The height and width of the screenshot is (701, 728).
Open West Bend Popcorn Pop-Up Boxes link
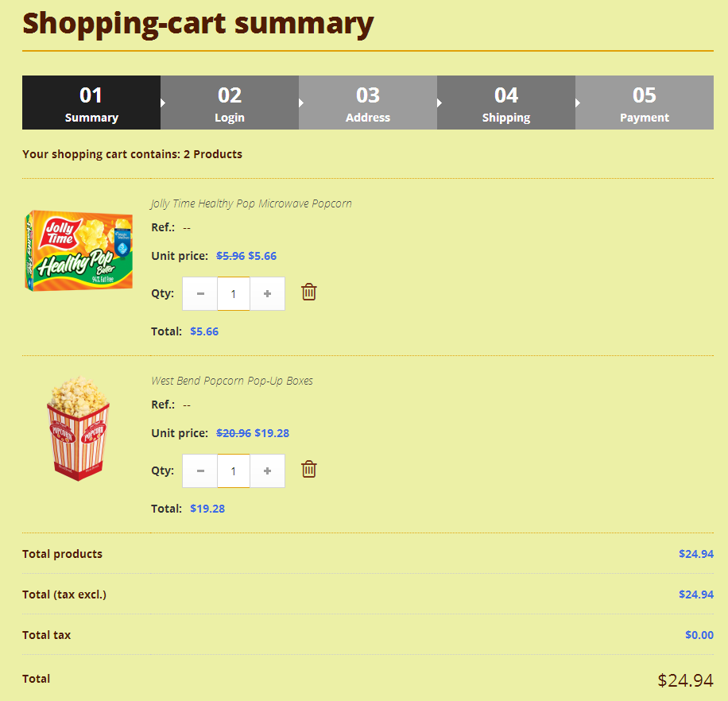pos(232,381)
